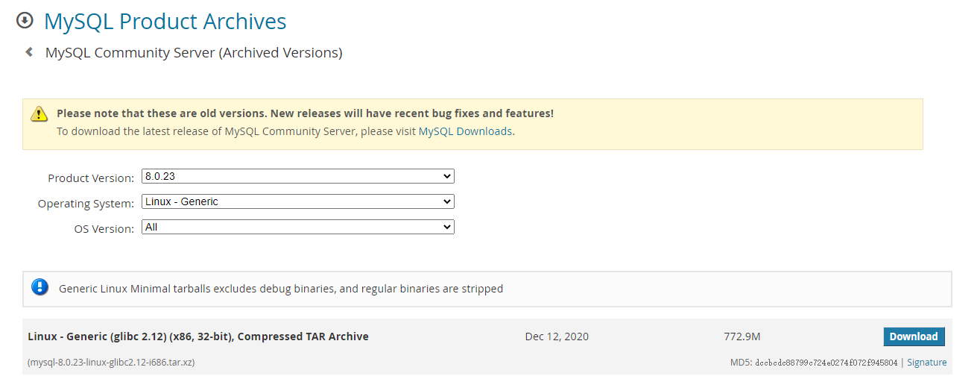Click the Generic Linux Minimal tarballs notice text
The image size is (980, 382).
281,289
